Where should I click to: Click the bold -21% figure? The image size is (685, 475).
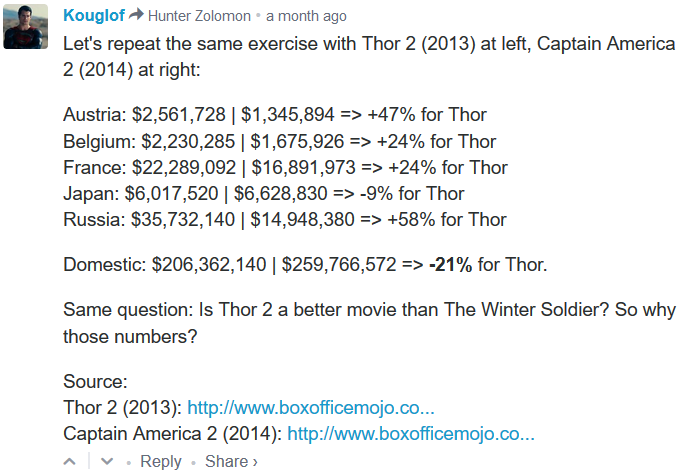pos(450,265)
